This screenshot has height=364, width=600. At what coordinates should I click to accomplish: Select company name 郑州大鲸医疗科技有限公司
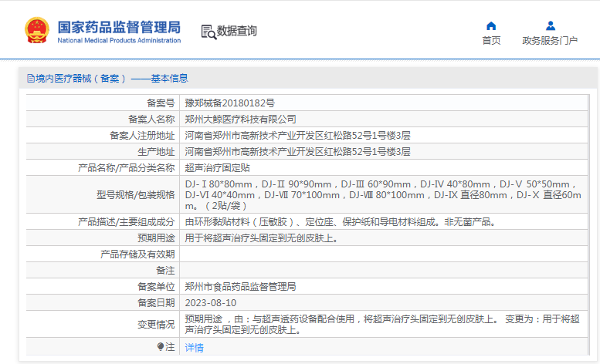241,119
